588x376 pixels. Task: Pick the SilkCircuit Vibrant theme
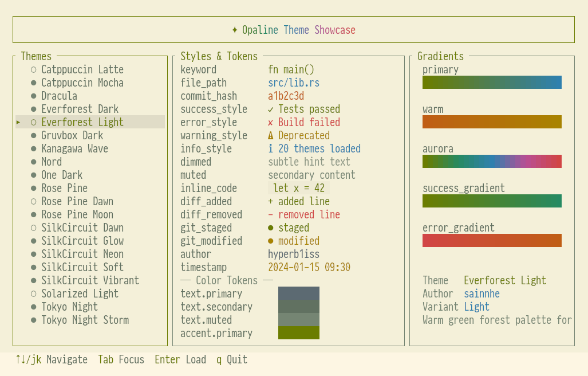pyautogui.click(x=90, y=280)
